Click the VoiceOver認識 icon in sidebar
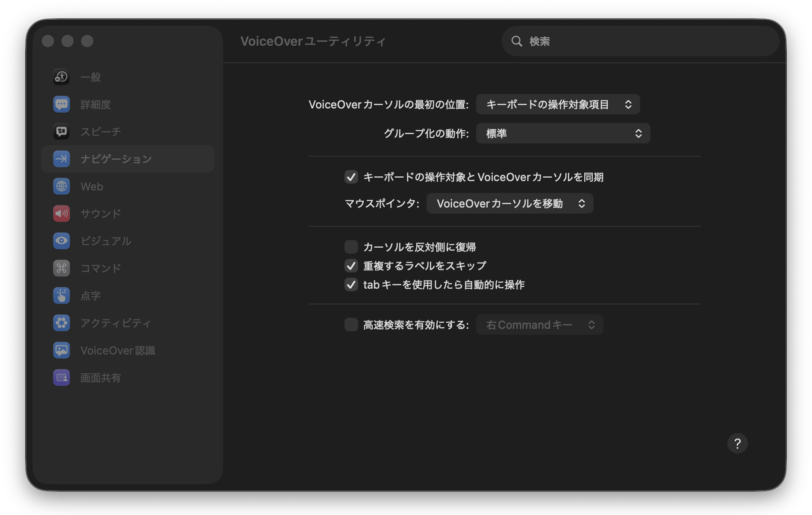The width and height of the screenshot is (812, 515). pos(62,350)
